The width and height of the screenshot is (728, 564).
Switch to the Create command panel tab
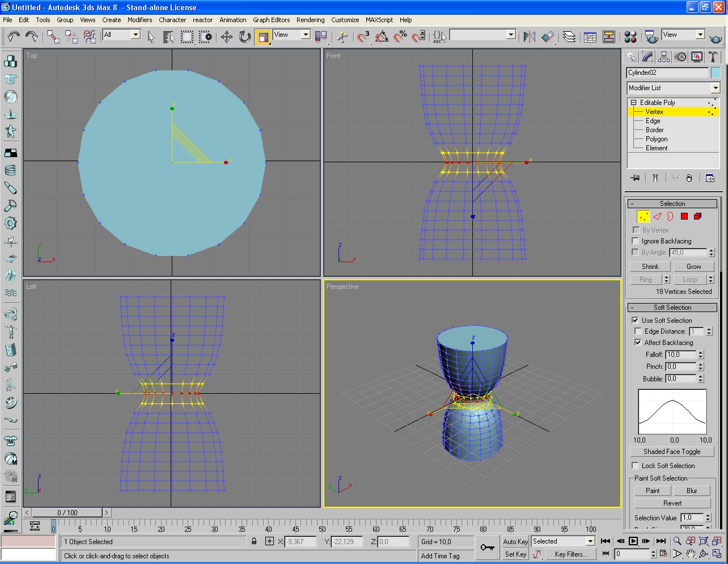point(631,57)
